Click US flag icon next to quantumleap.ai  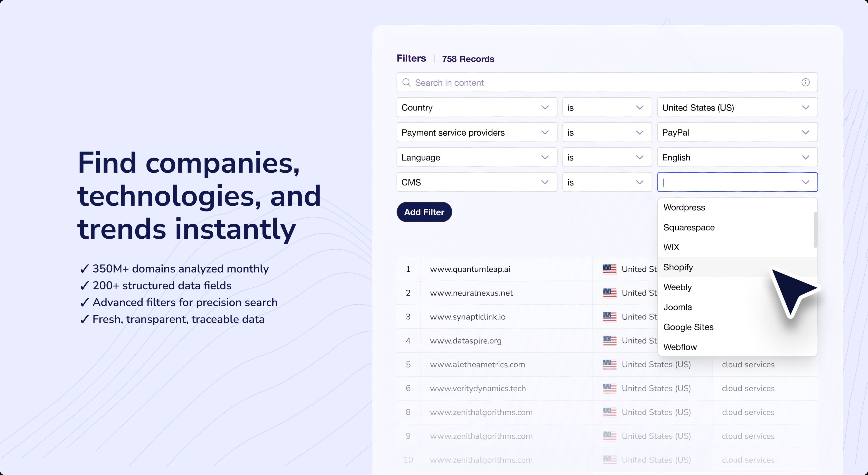tap(610, 269)
